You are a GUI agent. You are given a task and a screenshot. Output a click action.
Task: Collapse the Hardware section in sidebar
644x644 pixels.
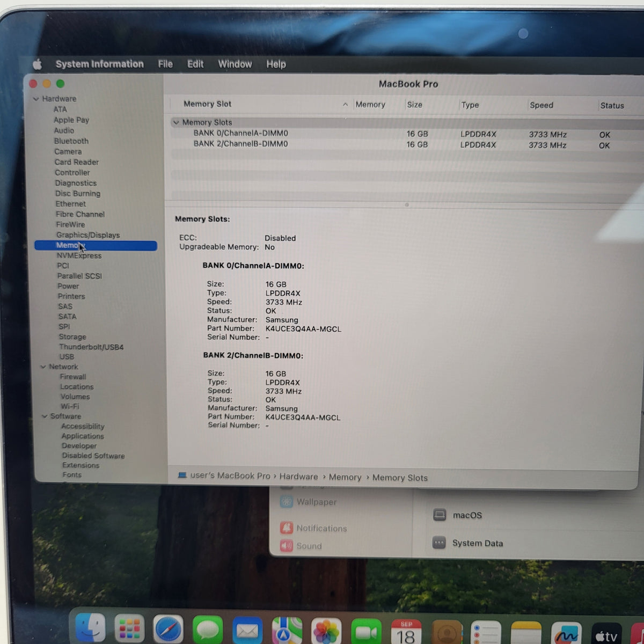tap(36, 99)
